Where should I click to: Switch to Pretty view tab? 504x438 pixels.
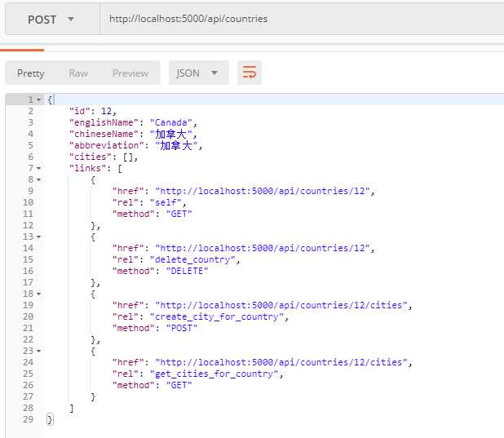[30, 73]
